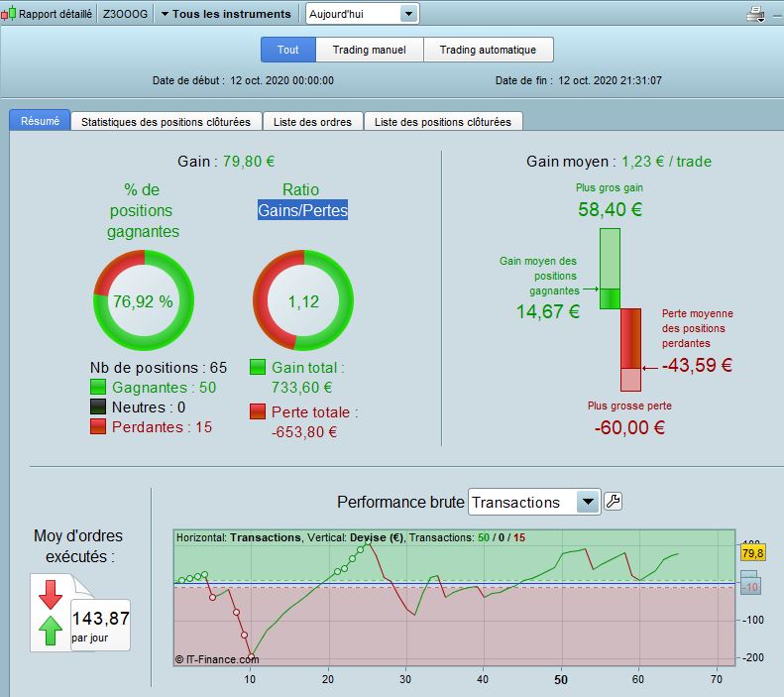This screenshot has width=784, height=697.
Task: Click the black Neutres legend square
Action: click(98, 407)
